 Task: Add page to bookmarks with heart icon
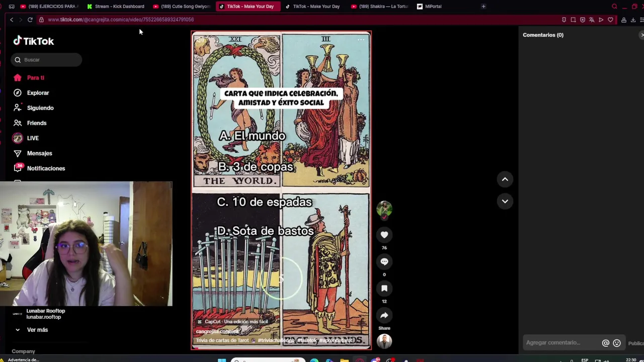[610, 20]
